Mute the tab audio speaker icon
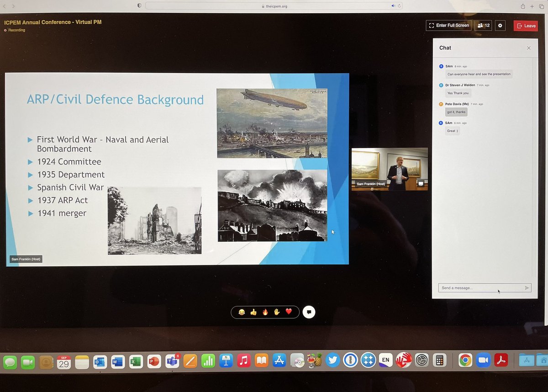Image resolution: width=548 pixels, height=392 pixels. [x=393, y=6]
